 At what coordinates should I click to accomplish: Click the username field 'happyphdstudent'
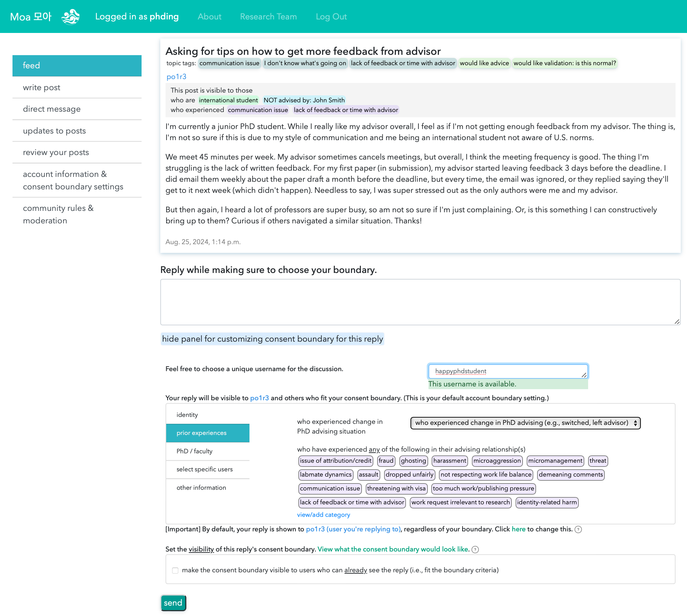508,371
